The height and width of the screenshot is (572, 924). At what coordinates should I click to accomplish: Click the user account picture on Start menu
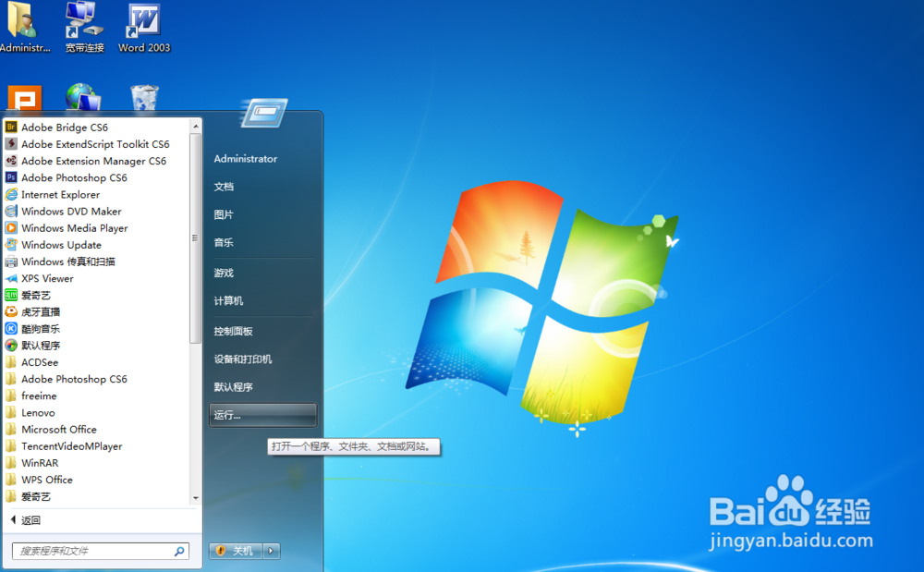pyautogui.click(x=264, y=113)
